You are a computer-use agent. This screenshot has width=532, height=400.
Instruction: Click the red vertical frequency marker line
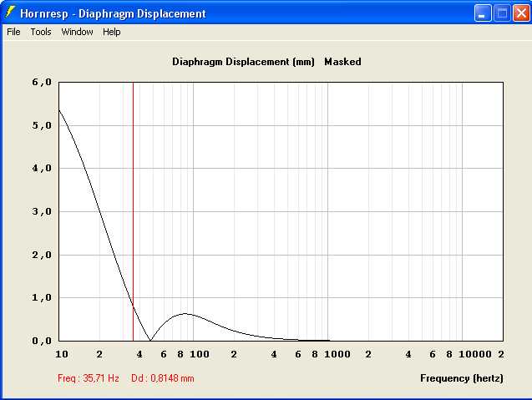(133, 209)
